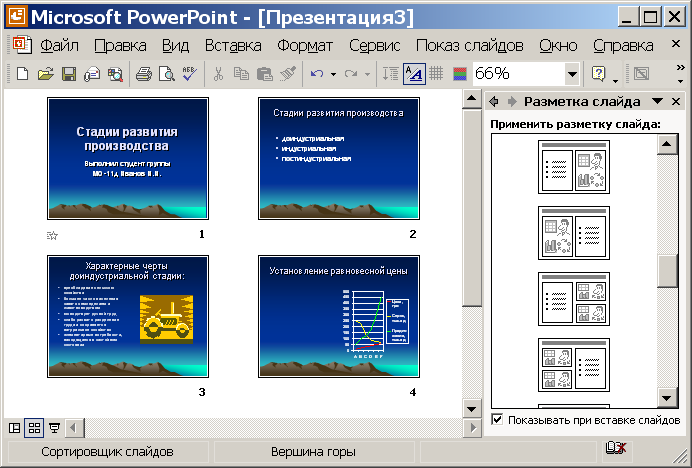Click the zoom percentage field showing 66%
Viewport: 692px width, 468px height.
point(519,74)
